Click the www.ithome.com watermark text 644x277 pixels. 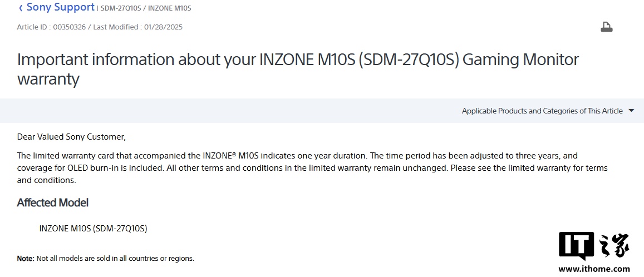point(594,269)
